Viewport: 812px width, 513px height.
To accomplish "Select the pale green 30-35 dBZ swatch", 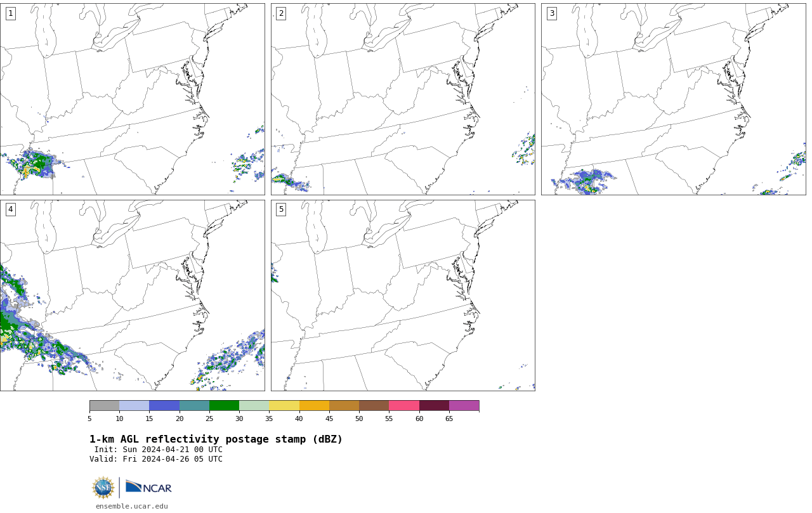I will (254, 406).
